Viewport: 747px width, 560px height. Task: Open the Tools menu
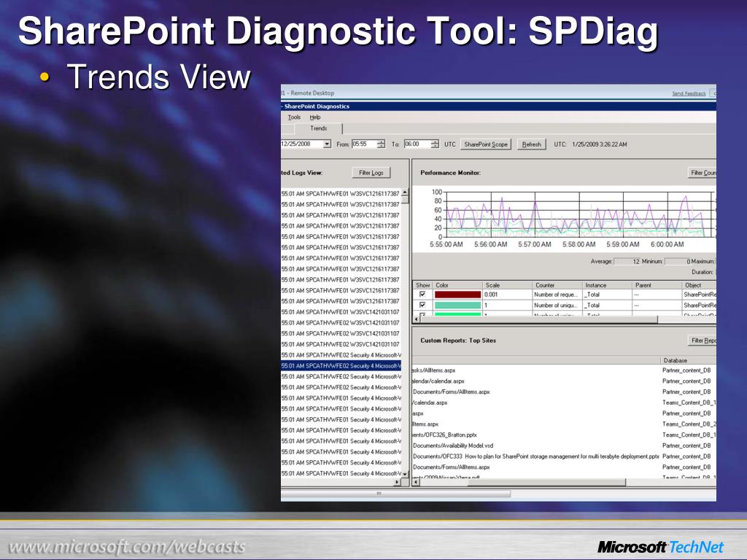coord(294,117)
